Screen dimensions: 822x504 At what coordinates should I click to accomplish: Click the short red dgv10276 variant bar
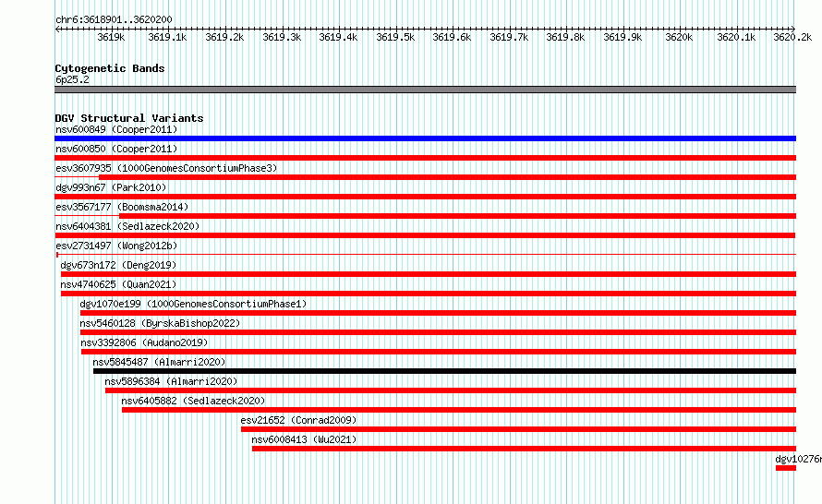click(x=786, y=468)
